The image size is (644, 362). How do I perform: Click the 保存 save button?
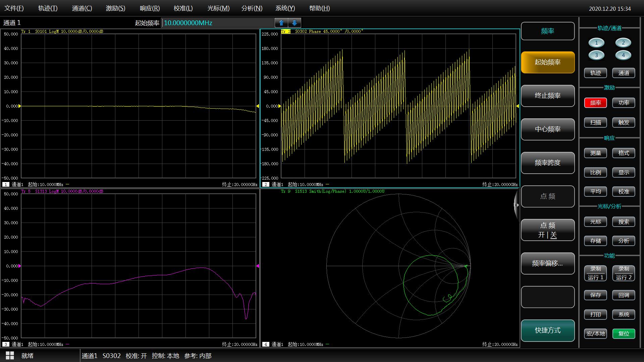click(x=596, y=295)
